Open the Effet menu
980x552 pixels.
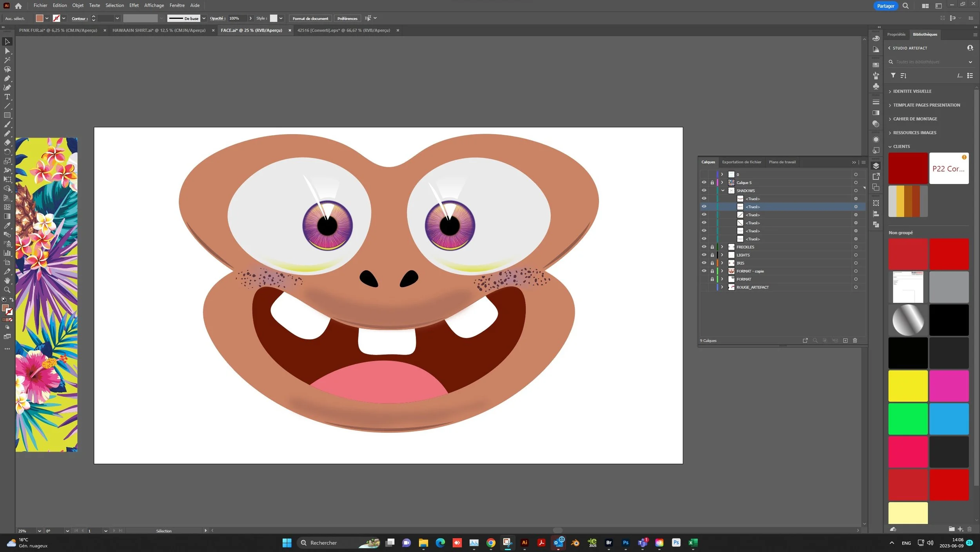tap(134, 5)
